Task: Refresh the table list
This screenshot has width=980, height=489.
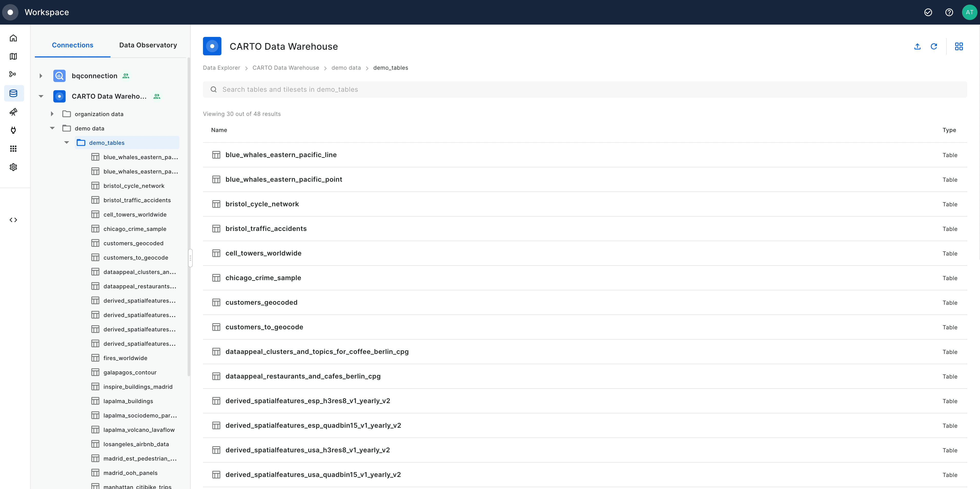Action: pos(934,46)
